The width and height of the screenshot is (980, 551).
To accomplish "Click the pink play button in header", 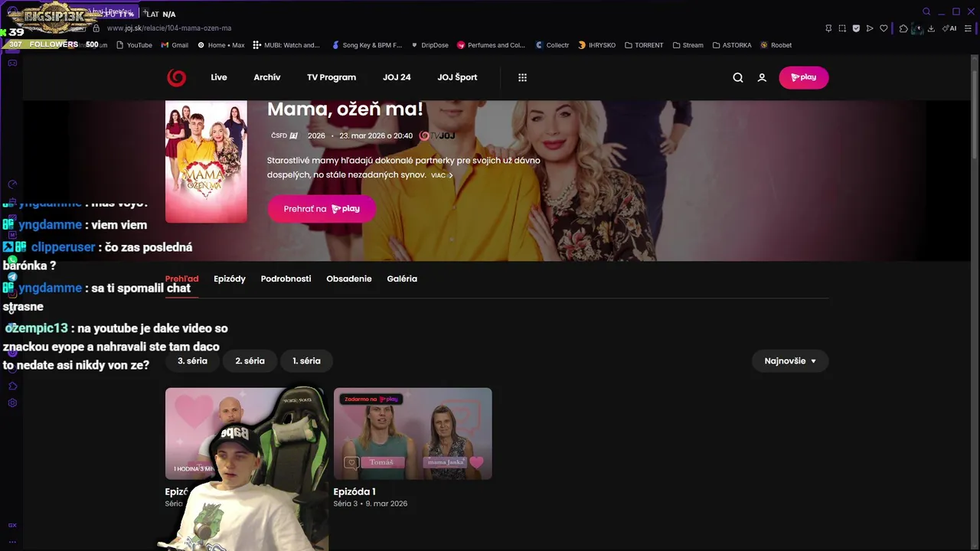I will pos(803,77).
